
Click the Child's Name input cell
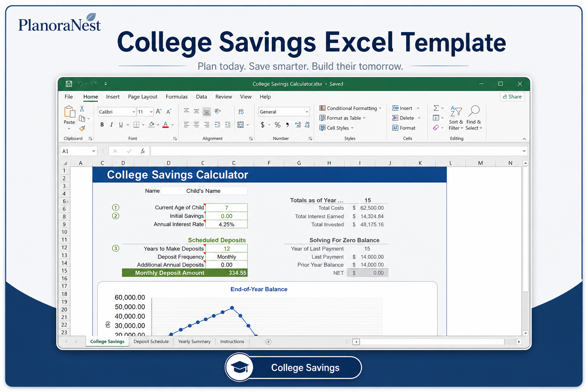204,191
